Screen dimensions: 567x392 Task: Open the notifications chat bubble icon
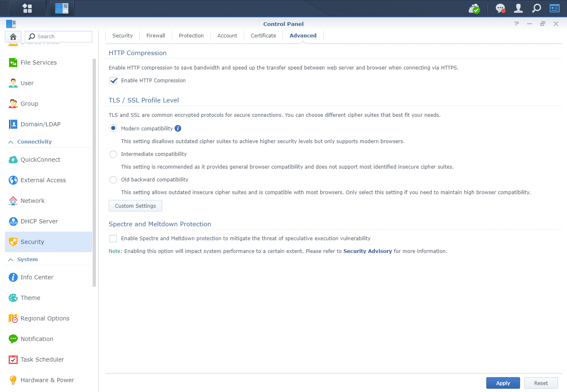point(500,8)
